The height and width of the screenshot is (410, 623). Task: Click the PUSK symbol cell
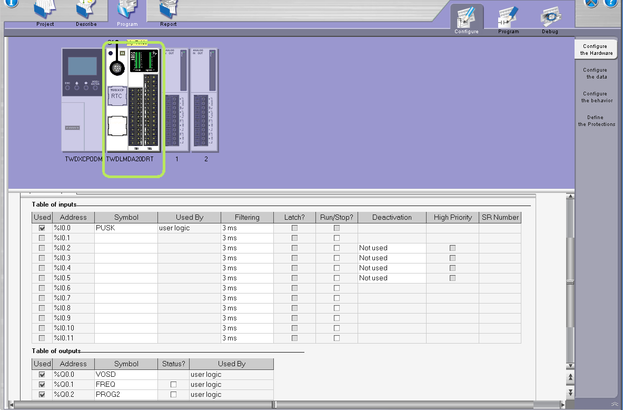(x=126, y=228)
